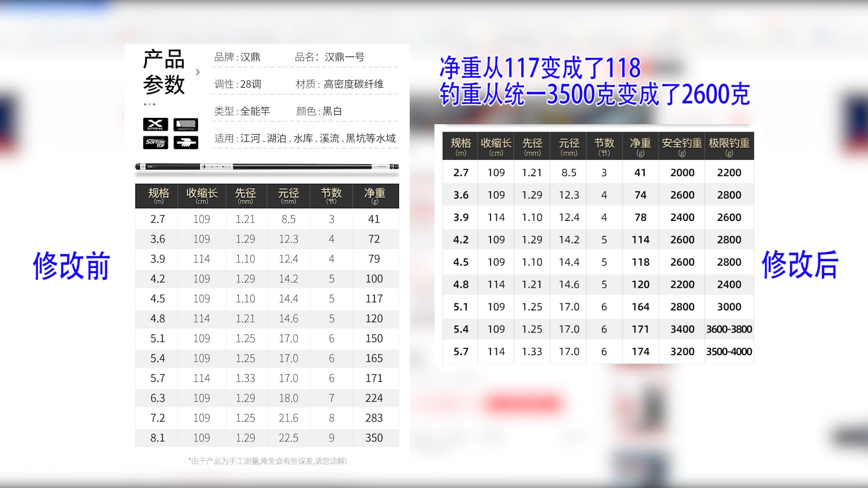Select the 品名:汉鼎一号 text
This screenshot has height=488, width=868.
coord(330,57)
